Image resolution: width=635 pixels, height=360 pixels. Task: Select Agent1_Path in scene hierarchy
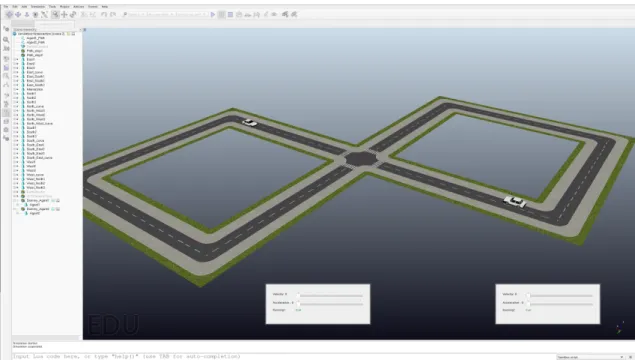coord(36,38)
